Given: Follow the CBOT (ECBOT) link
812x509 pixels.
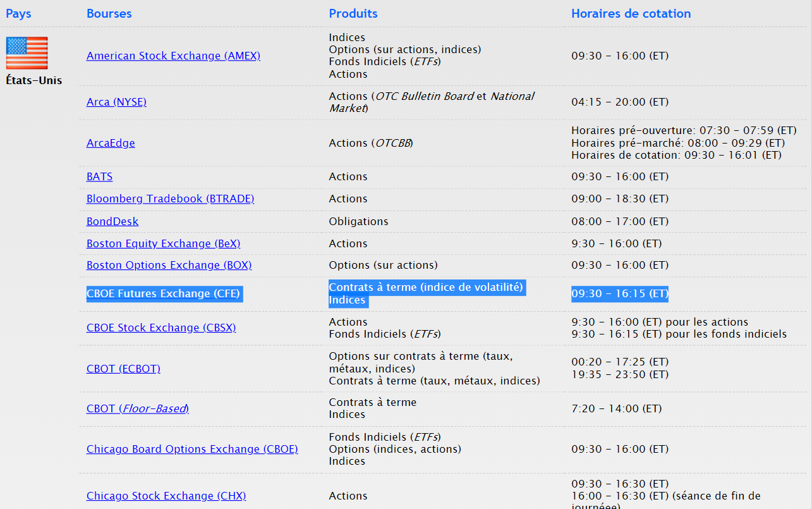Looking at the screenshot, I should 123,369.
